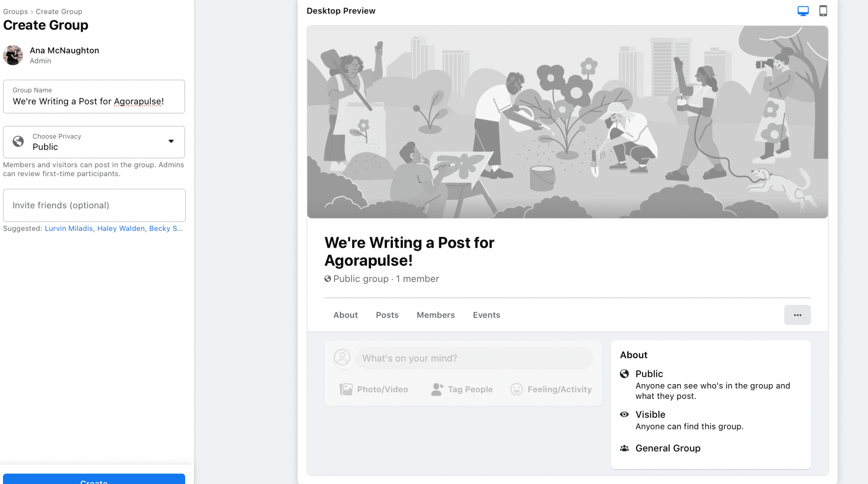Focus the Invite friends input field
Viewport: 868px width, 484px height.
click(x=94, y=205)
